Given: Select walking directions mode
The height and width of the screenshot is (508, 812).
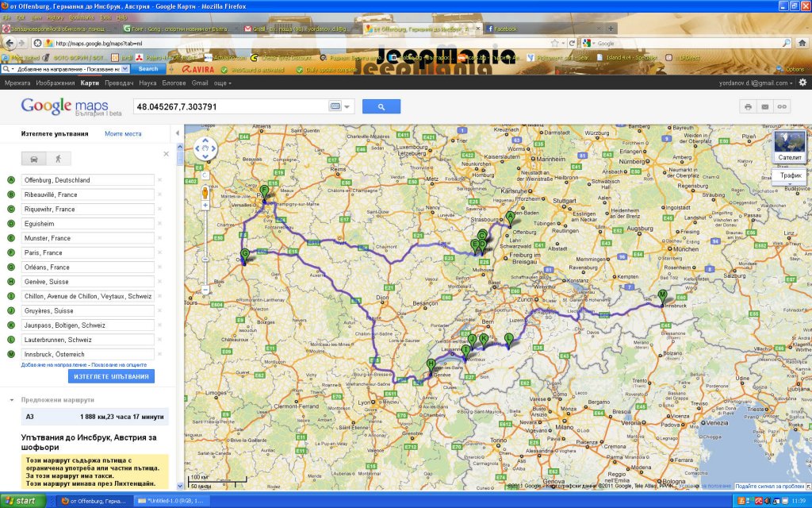Looking at the screenshot, I should 58,159.
